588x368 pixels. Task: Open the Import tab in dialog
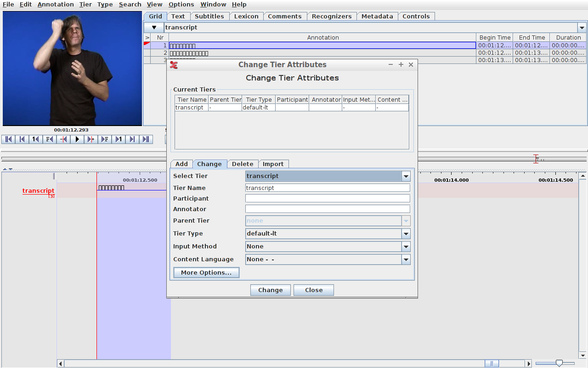(x=273, y=164)
